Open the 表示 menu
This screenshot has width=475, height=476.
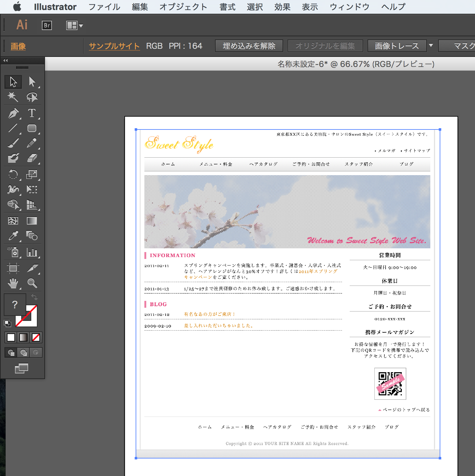tap(310, 7)
